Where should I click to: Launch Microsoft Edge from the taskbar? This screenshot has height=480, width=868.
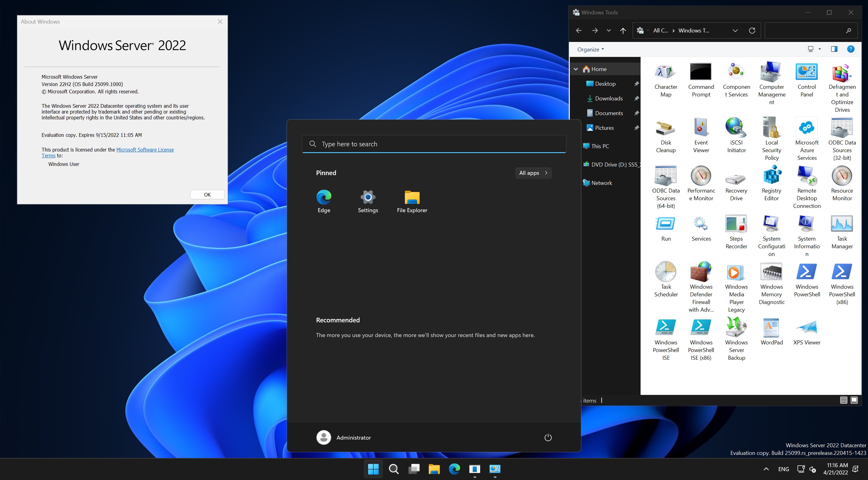coord(455,469)
